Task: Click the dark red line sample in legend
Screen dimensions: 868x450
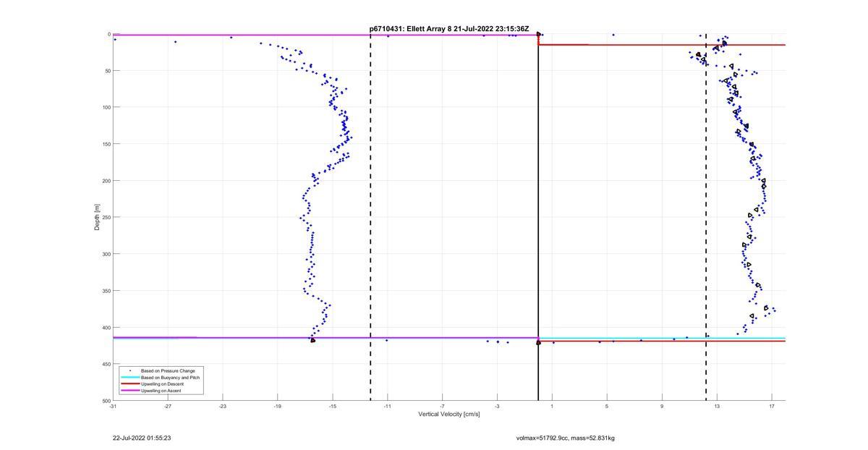Action: (129, 384)
